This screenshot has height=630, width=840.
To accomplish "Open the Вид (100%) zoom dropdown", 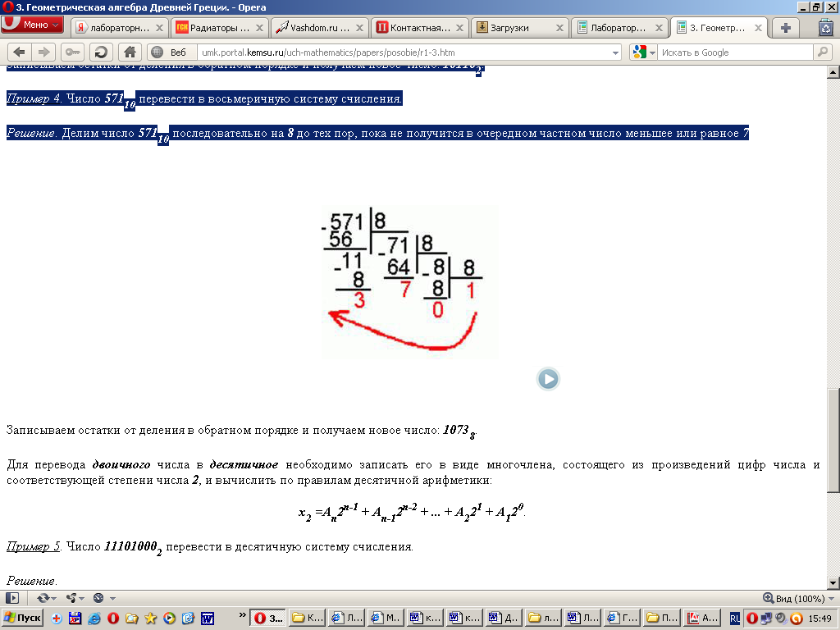I will point(799,598).
